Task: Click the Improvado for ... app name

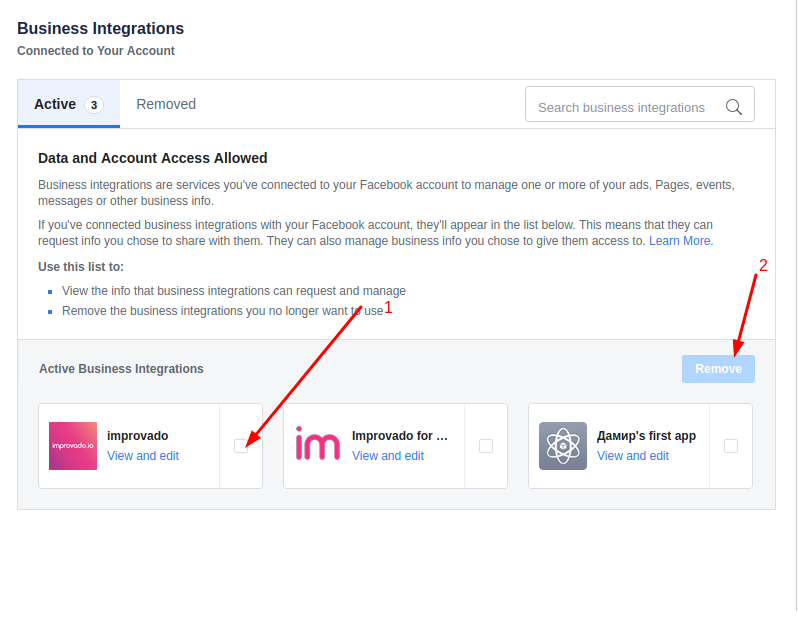Action: click(400, 436)
